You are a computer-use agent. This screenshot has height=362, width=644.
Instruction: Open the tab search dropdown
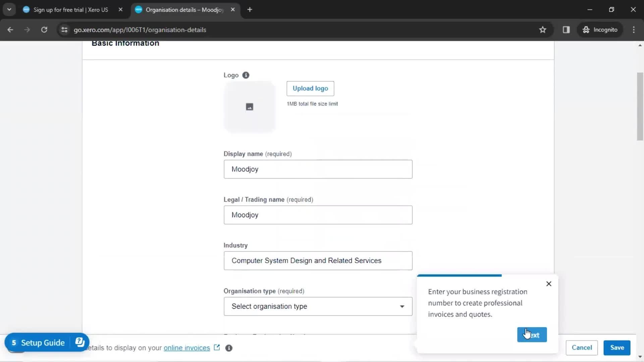pyautogui.click(x=9, y=10)
